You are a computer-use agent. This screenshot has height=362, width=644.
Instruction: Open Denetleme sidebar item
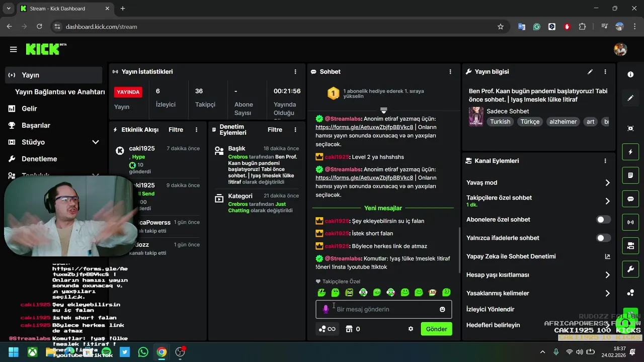tap(54, 159)
